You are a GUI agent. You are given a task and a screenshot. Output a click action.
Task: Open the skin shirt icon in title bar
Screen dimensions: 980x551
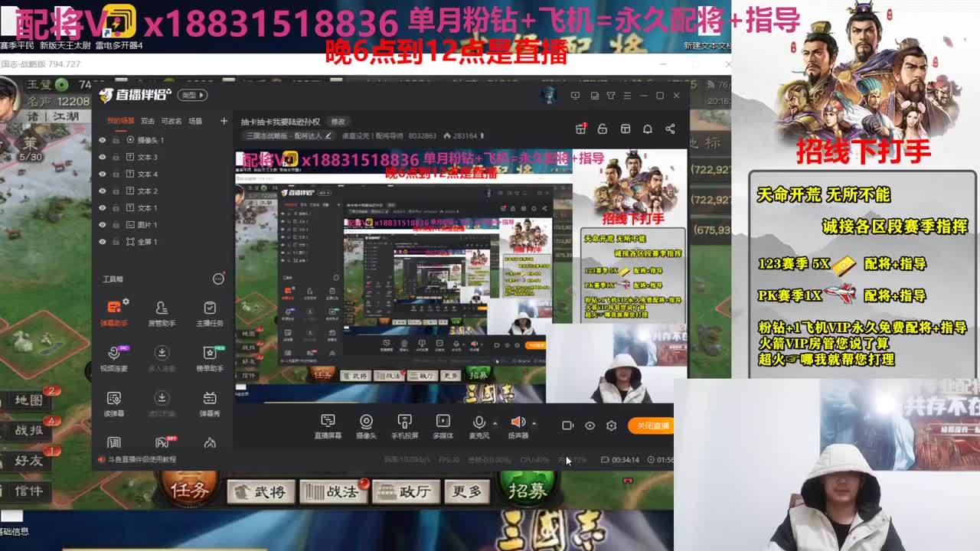point(611,96)
